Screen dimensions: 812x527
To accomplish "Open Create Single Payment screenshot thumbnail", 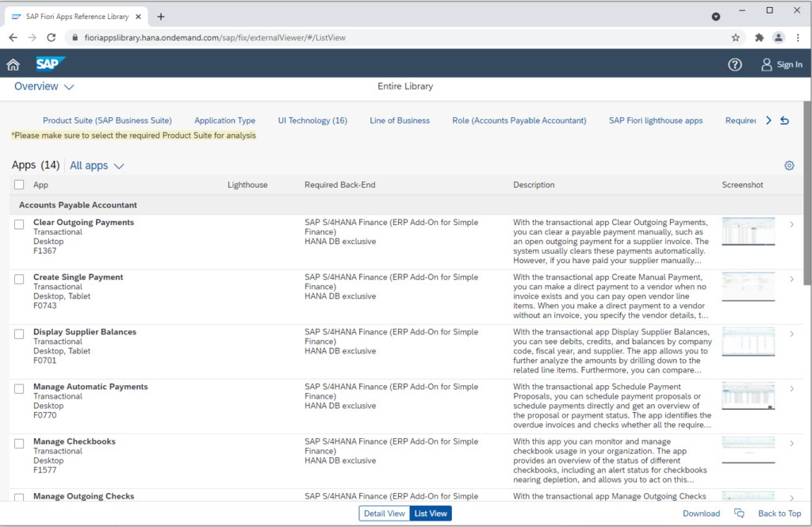I will pyautogui.click(x=749, y=286).
